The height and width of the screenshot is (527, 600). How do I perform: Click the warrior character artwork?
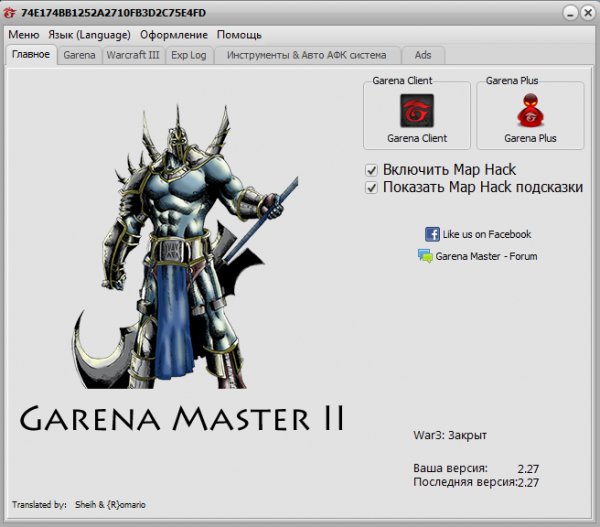(x=186, y=247)
